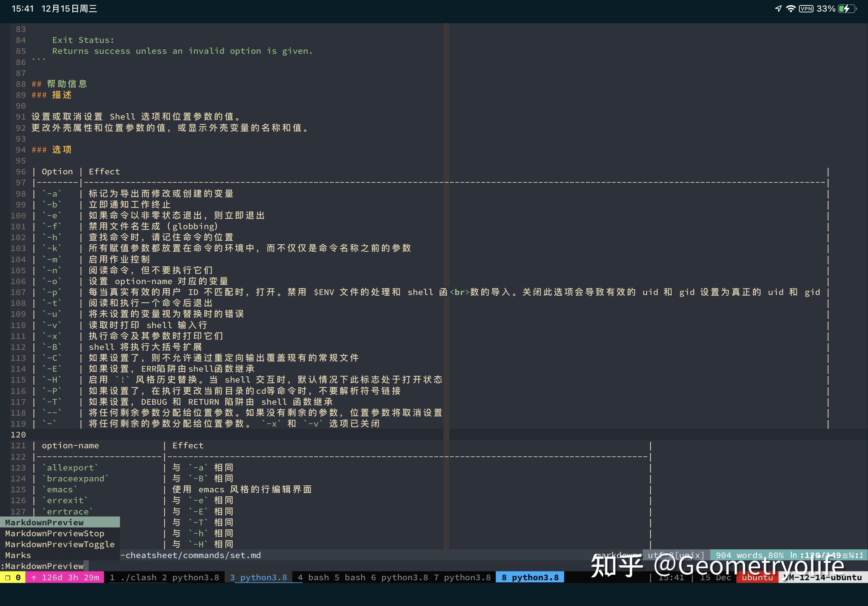Click the `-x` option cell on line 111
868x606 pixels.
[52, 336]
